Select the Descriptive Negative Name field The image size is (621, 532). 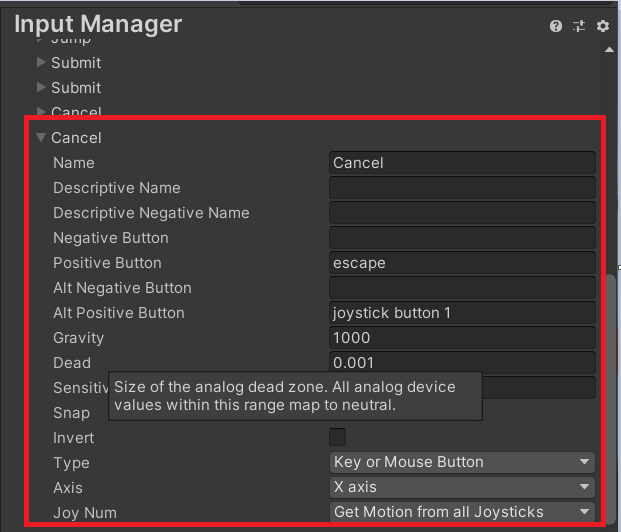pos(462,212)
